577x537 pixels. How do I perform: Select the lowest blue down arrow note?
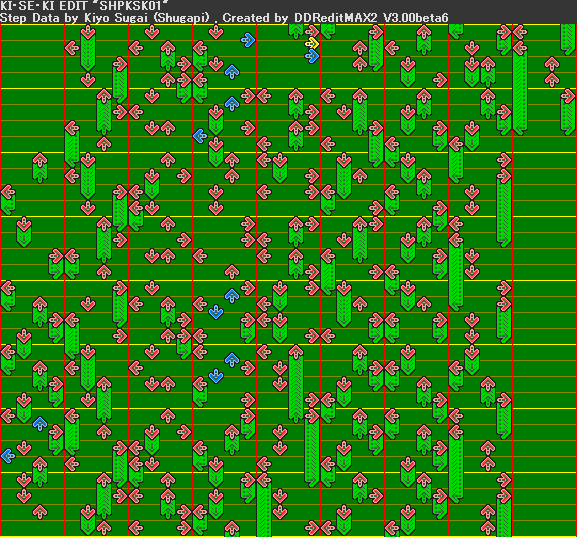216,376
